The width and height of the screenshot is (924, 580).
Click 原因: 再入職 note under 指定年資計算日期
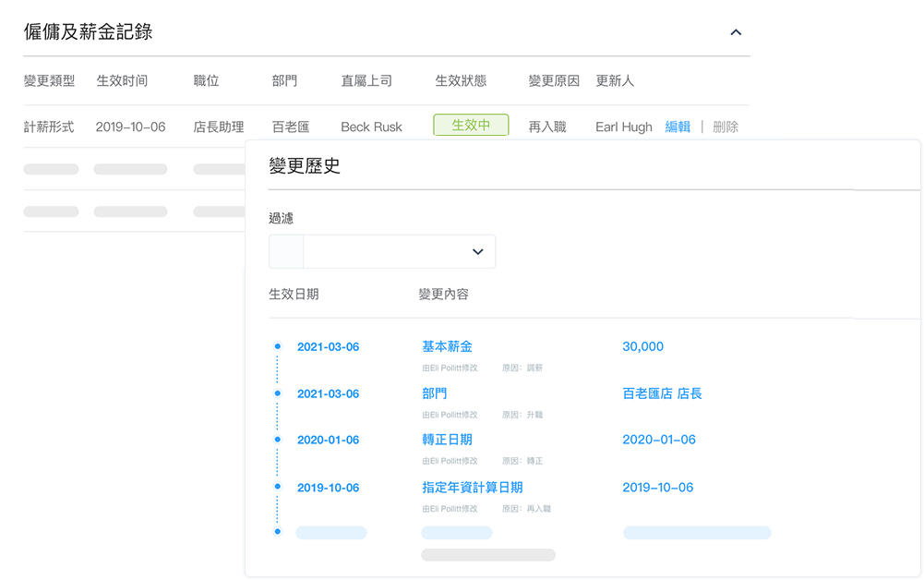526,509
